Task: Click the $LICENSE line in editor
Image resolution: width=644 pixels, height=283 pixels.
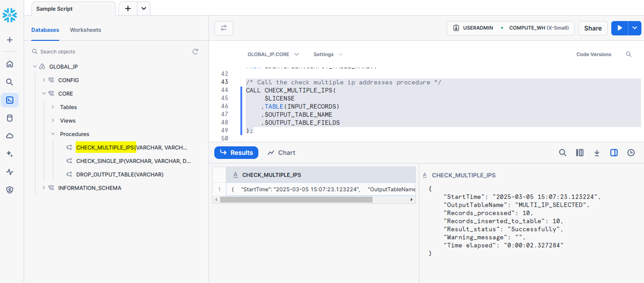Action: point(279,98)
